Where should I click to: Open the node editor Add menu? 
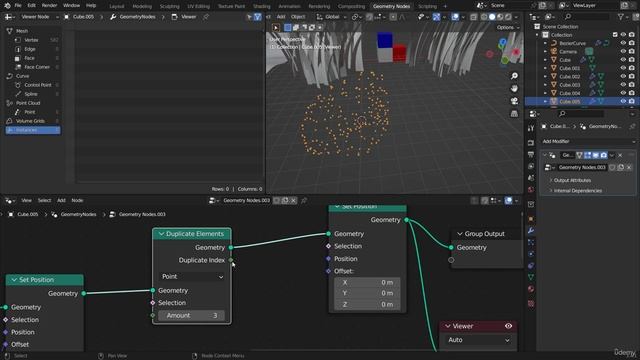(x=61, y=200)
